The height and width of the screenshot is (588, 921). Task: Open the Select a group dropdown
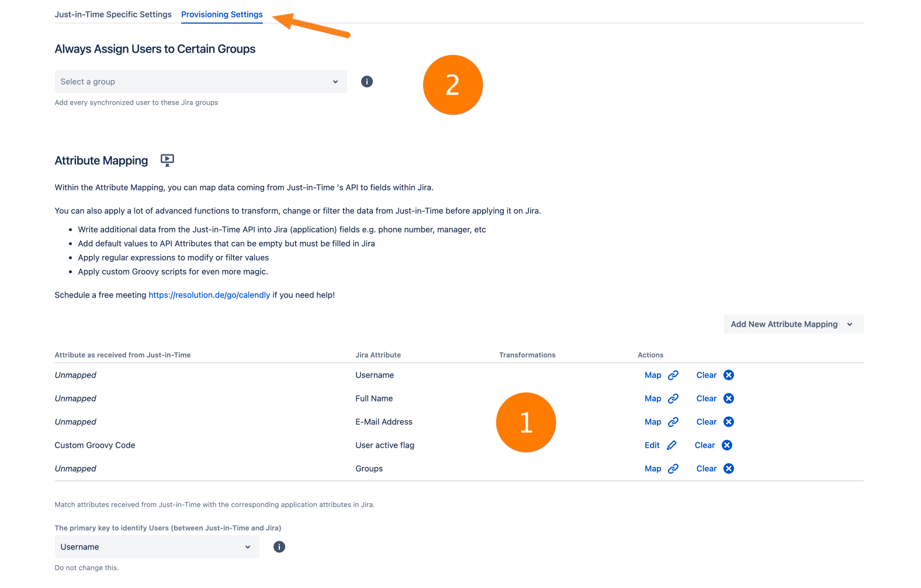click(x=200, y=82)
